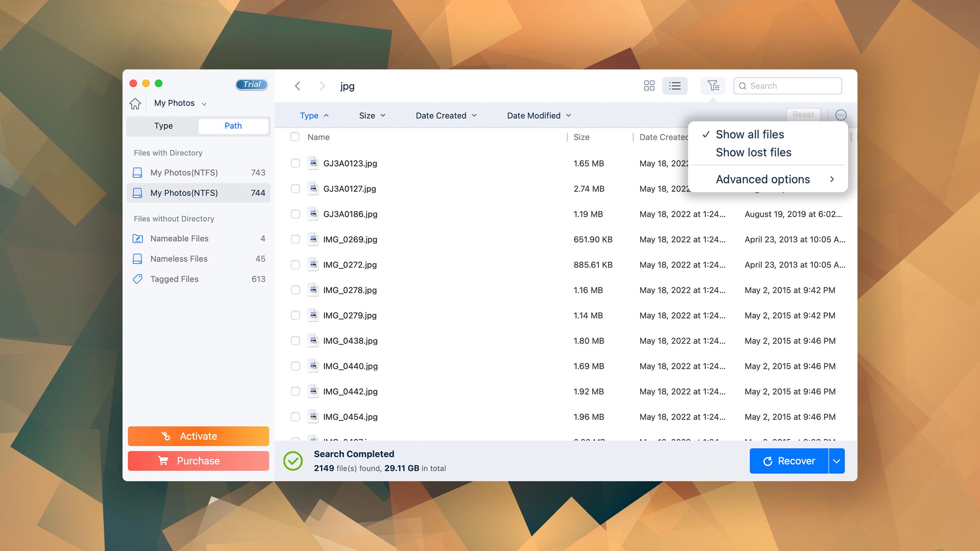
Task: Go to the home screen icon
Action: tap(135, 104)
